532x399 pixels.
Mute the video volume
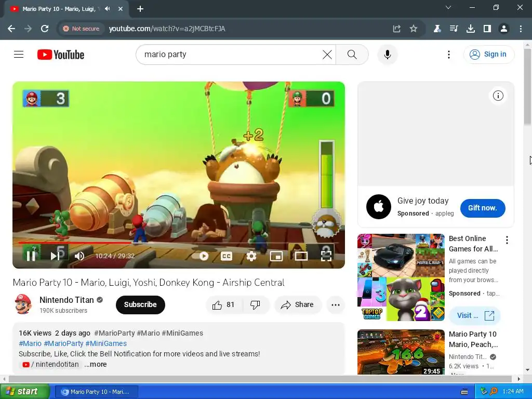click(79, 256)
